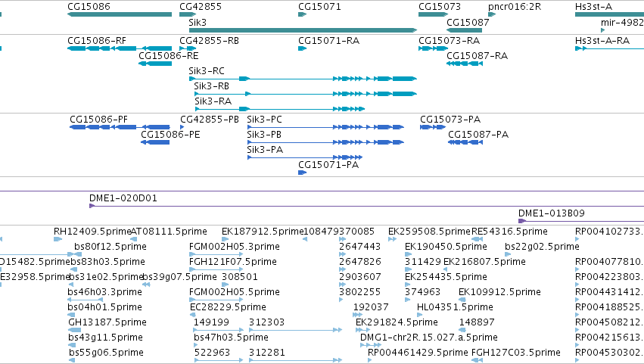Select the FGM002H05.3prime EST label
This screenshot has height=364, width=644.
tap(235, 247)
